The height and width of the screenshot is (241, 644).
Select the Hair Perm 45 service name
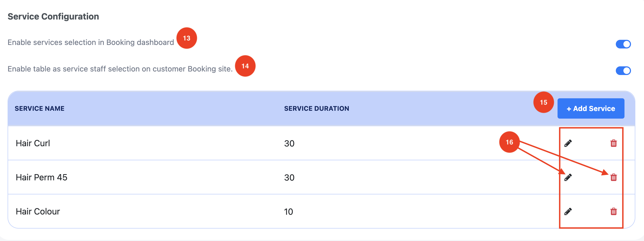tap(41, 177)
